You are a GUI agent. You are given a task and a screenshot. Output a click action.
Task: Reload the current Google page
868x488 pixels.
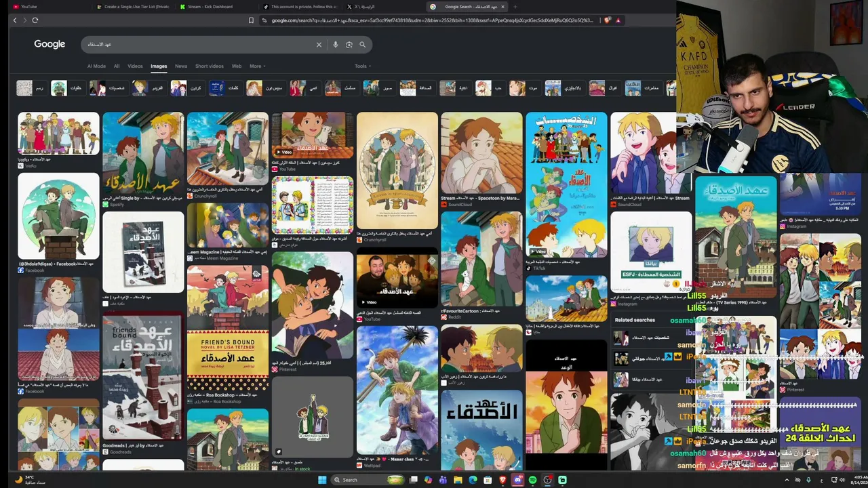pos(35,20)
